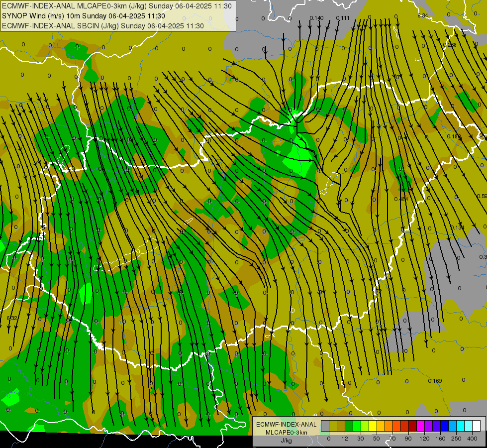Click the pale cyan legend swatch
The image size is (487, 448).
[469, 426]
